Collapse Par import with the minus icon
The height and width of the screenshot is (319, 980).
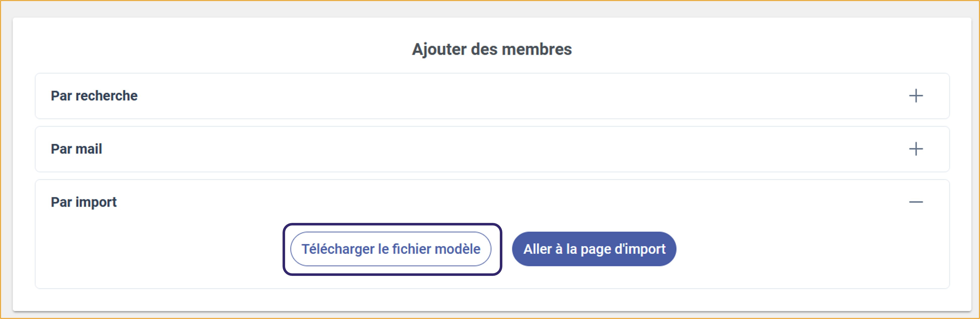point(916,202)
